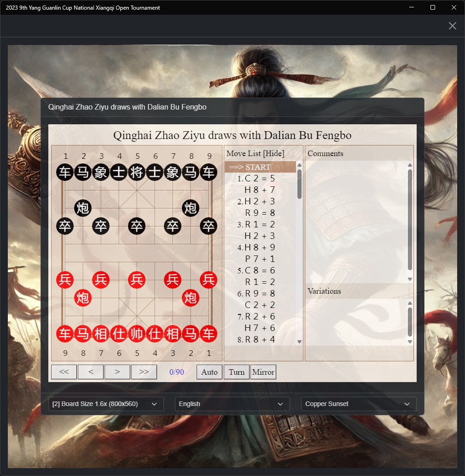Click black cannon 炮 on file 8
The image size is (465, 476).
(x=191, y=208)
